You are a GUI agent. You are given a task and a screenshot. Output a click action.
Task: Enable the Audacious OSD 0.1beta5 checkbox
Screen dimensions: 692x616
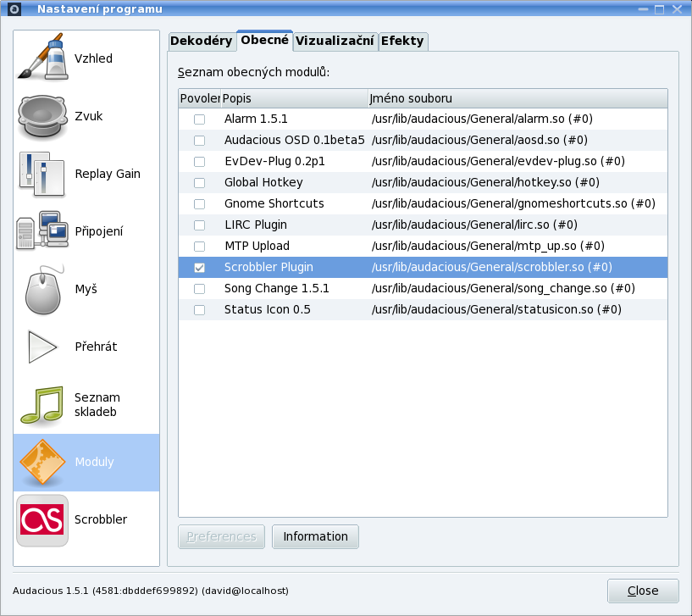click(200, 141)
